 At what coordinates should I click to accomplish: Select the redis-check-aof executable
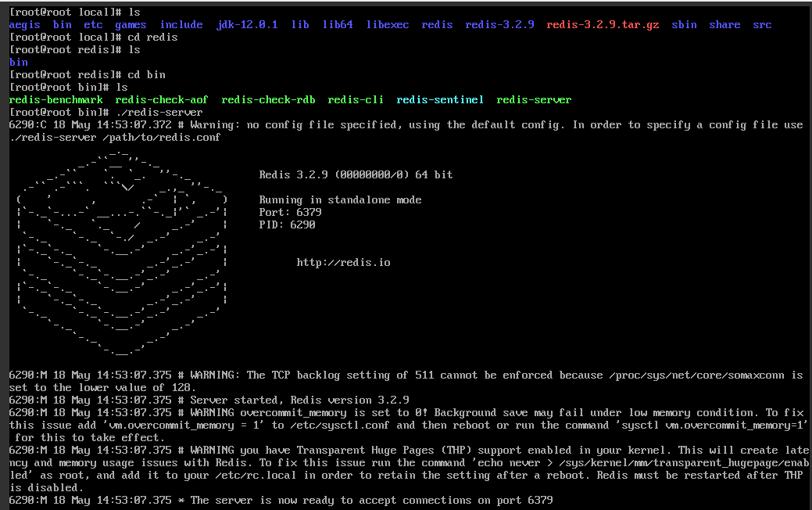click(162, 99)
